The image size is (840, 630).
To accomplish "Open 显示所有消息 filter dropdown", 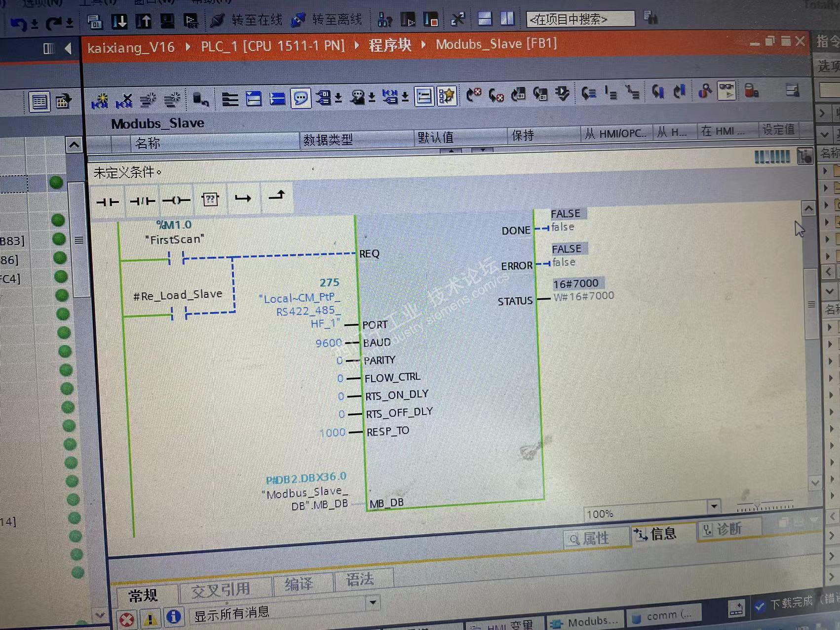I will click(x=373, y=602).
